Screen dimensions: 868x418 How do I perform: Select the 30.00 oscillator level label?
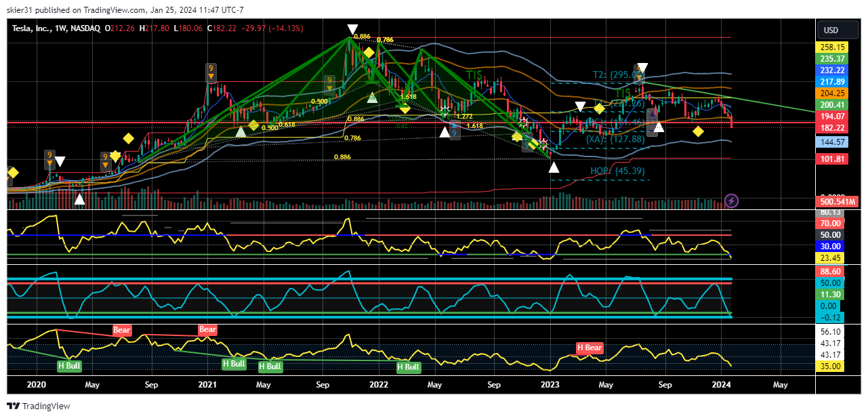[830, 247]
